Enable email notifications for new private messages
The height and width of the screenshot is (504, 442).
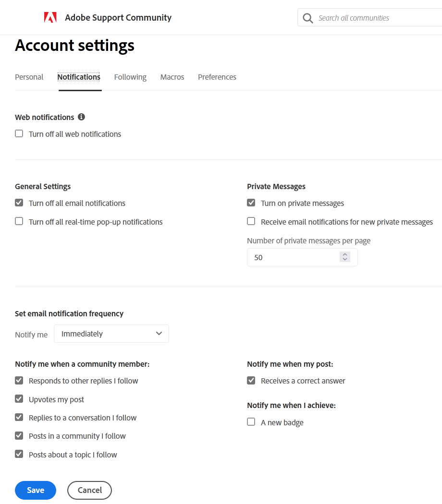point(251,221)
